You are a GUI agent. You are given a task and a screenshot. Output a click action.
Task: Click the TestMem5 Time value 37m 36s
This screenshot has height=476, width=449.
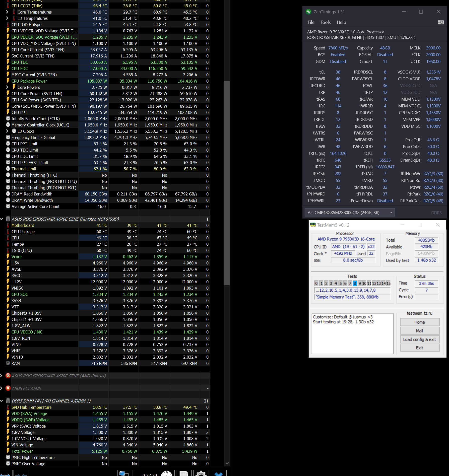click(426, 283)
